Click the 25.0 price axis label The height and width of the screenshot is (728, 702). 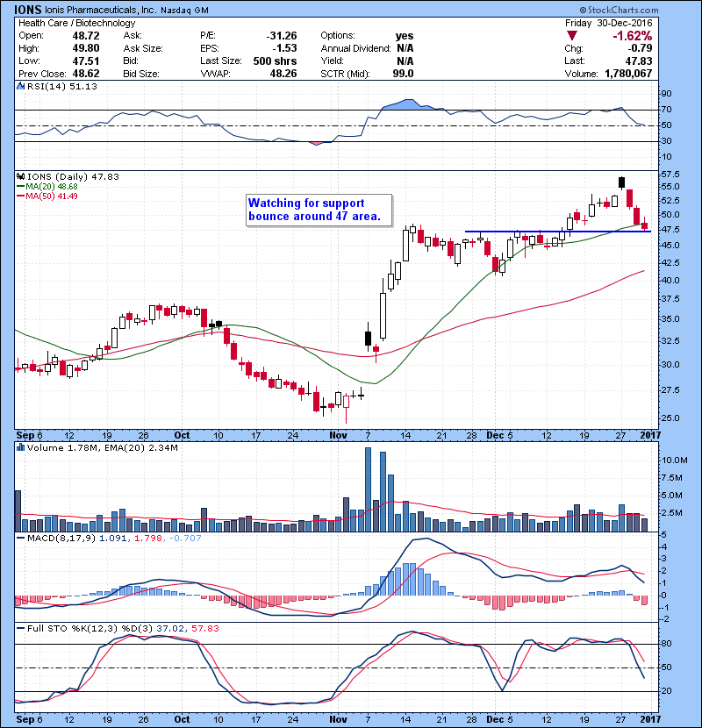click(670, 418)
